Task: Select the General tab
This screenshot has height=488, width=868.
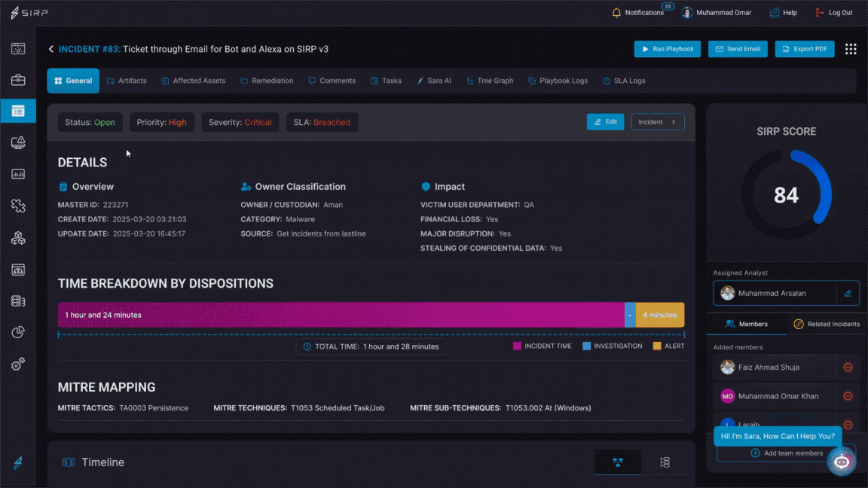Action: click(73, 81)
